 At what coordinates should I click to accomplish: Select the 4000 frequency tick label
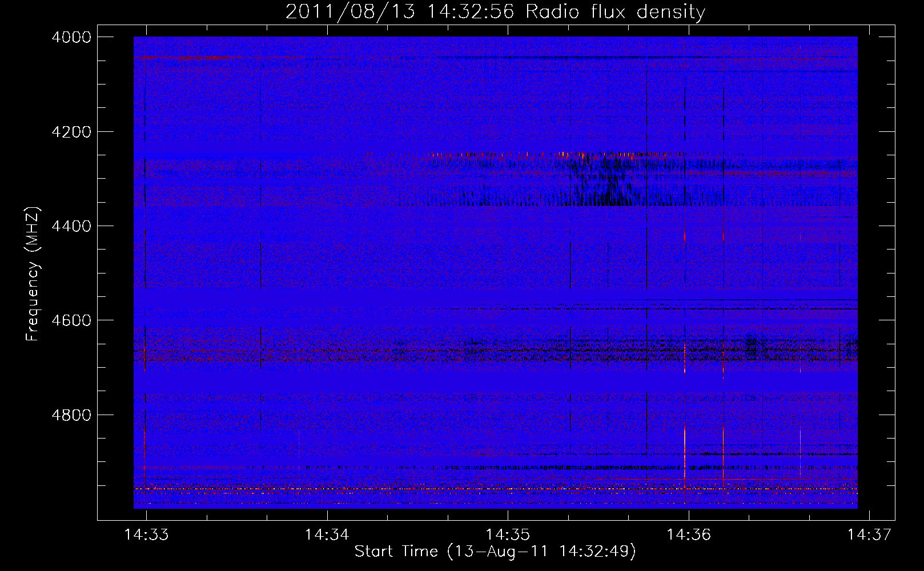71,37
